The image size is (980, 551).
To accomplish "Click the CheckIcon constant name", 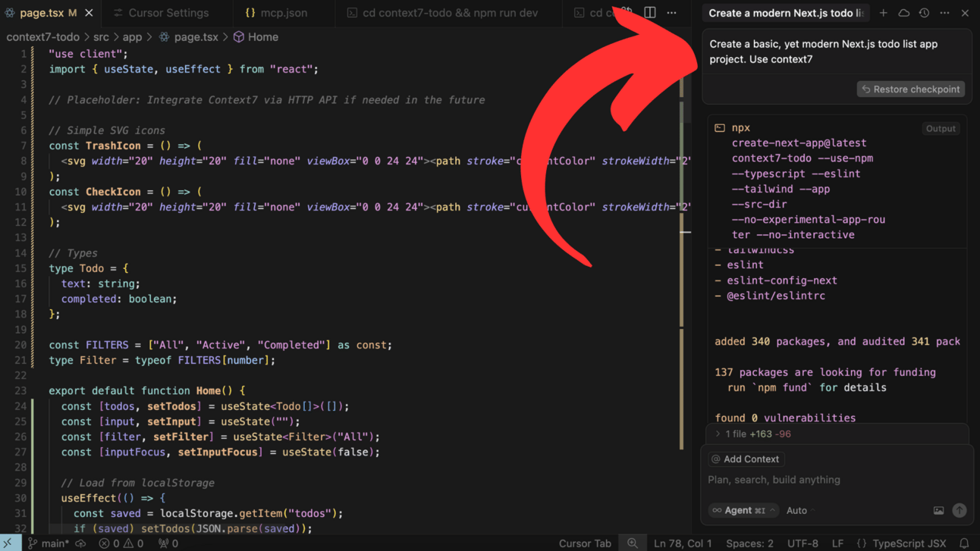I will pos(113,192).
